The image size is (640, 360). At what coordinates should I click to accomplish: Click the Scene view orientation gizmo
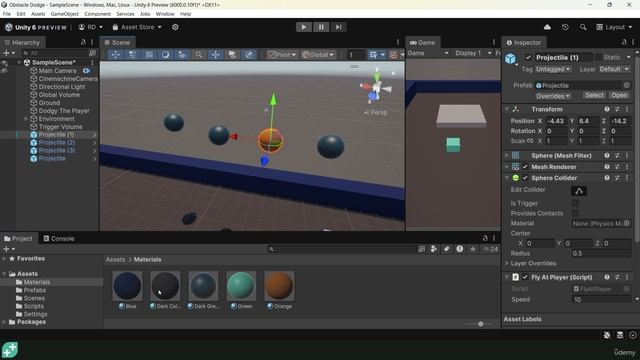coord(376,87)
